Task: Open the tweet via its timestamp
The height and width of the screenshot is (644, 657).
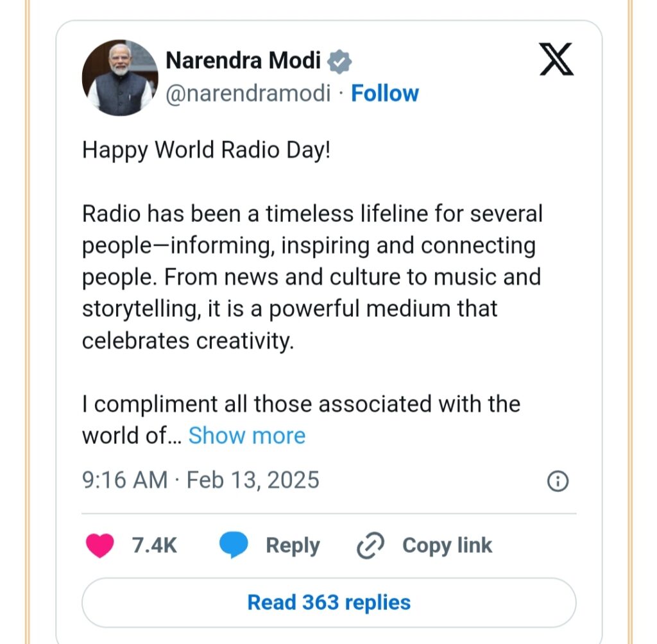Action: click(201, 480)
